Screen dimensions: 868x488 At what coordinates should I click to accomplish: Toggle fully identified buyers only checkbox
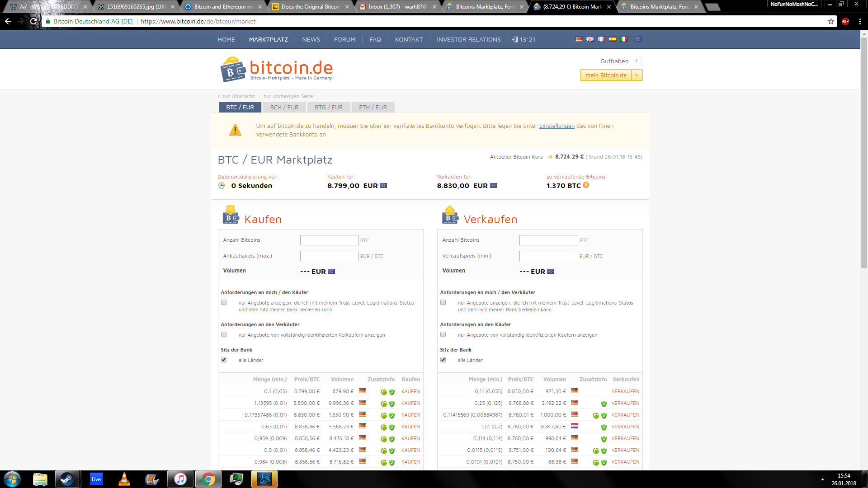(443, 334)
